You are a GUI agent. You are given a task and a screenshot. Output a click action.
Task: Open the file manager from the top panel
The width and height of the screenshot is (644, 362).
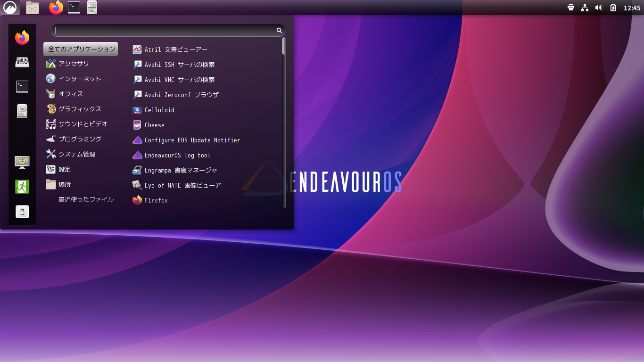[92, 8]
